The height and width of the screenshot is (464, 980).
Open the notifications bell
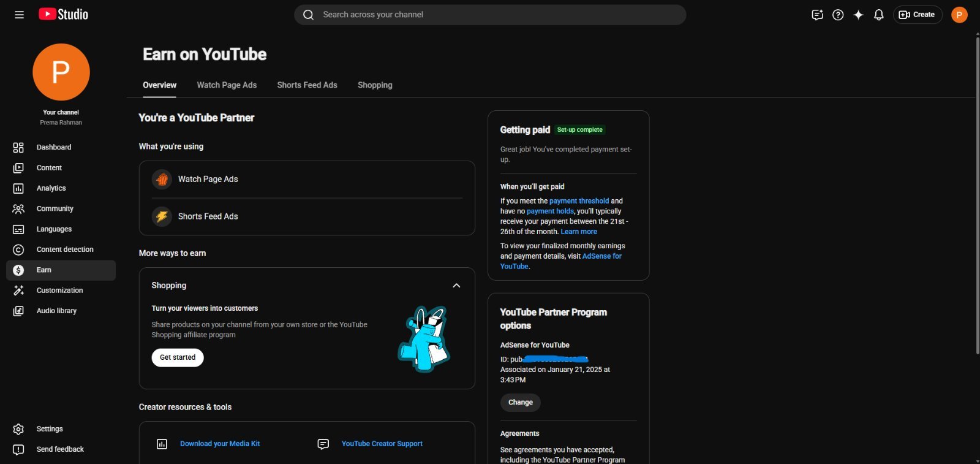tap(878, 15)
